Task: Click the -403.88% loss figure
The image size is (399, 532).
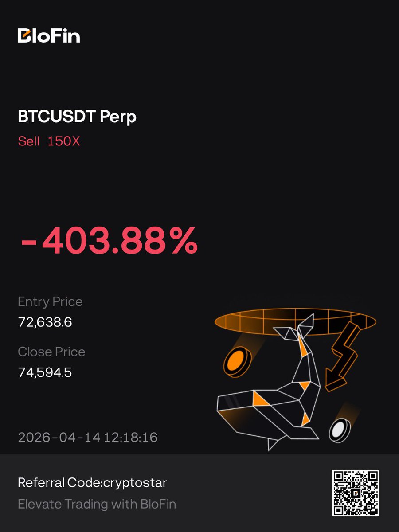Action: (x=109, y=242)
